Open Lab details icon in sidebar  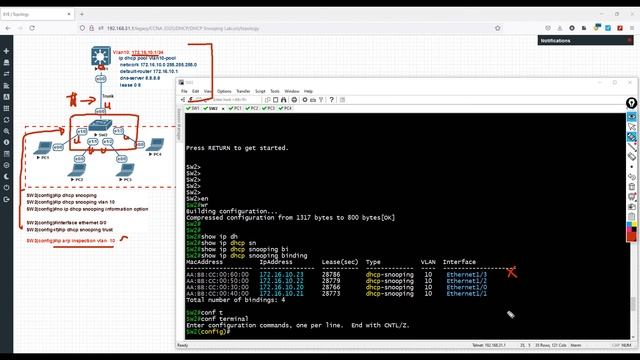pyautogui.click(x=6, y=154)
